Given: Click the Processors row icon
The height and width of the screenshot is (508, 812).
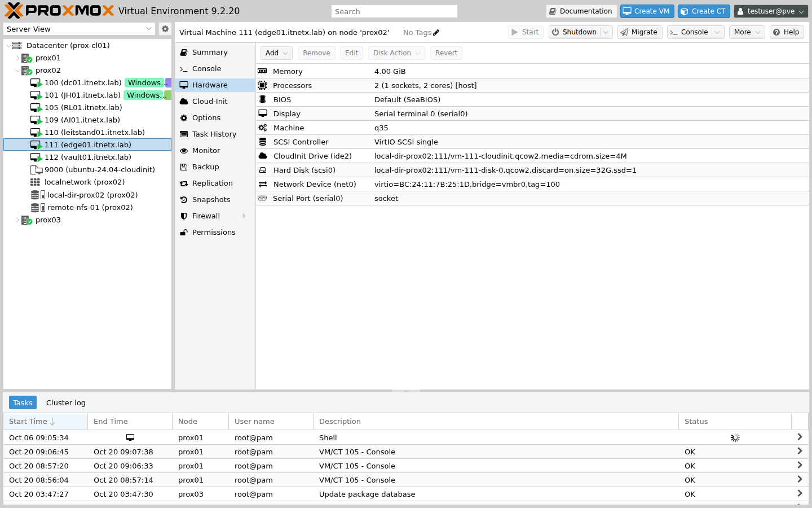Looking at the screenshot, I should point(262,85).
